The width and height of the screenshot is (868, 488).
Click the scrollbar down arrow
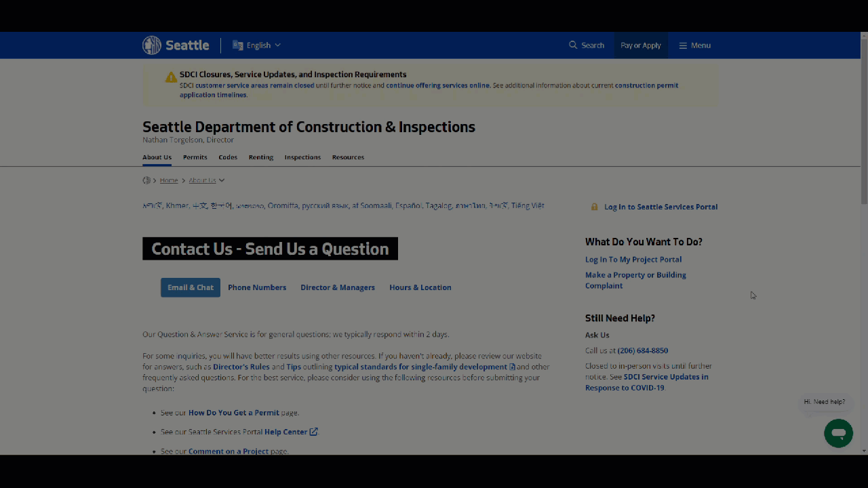point(864,451)
